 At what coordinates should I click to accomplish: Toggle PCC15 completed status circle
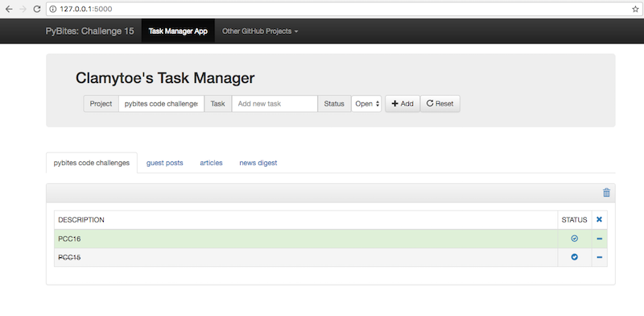point(575,257)
